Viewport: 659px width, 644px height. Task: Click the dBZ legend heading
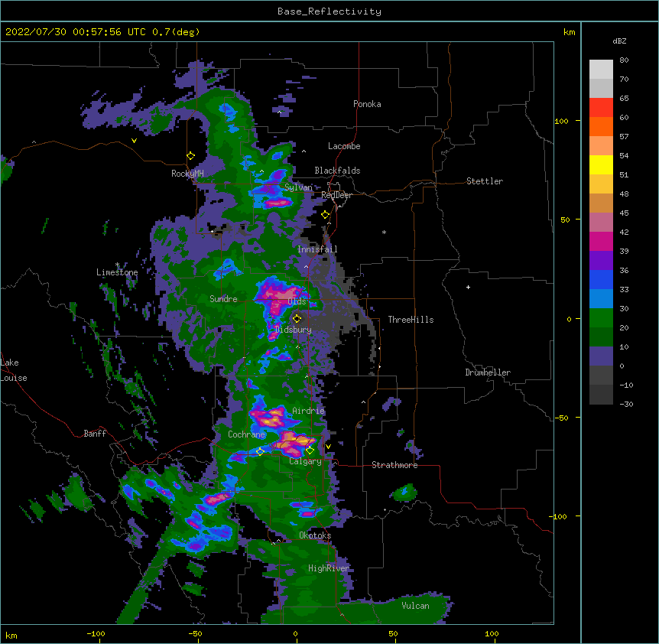(619, 41)
